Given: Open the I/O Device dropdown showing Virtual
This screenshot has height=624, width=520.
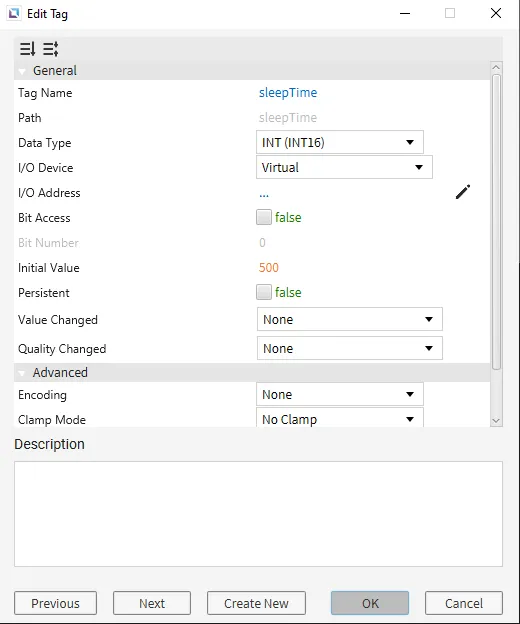Looking at the screenshot, I should click(x=344, y=167).
